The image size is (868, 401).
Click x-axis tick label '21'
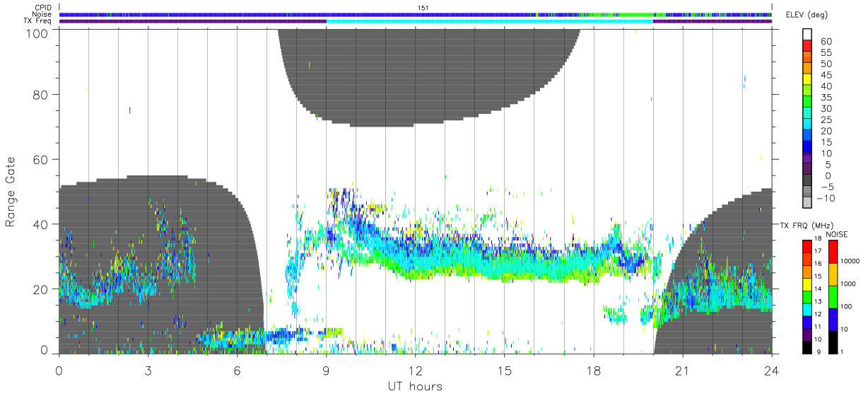682,371
